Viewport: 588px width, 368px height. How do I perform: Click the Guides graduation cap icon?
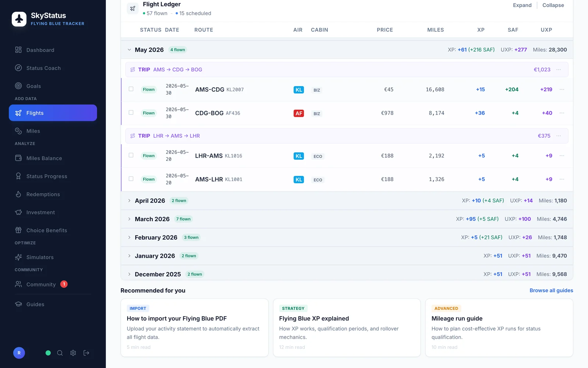tap(18, 304)
